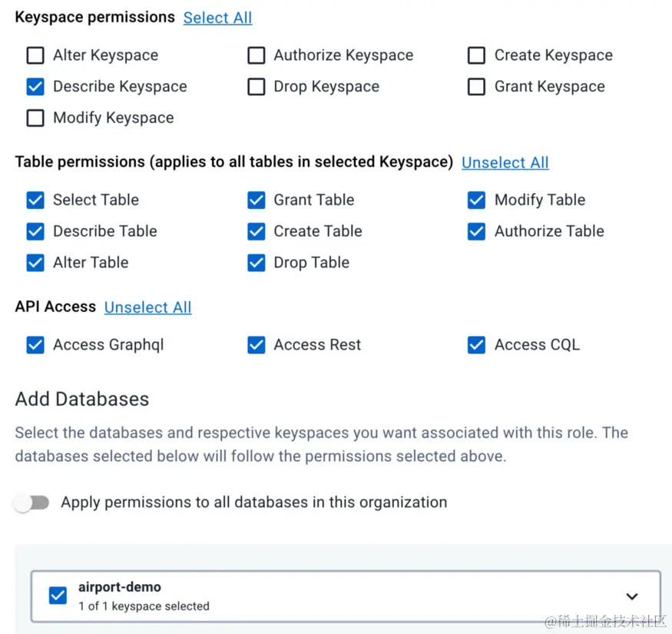Expand the airport-demo database chevron
This screenshot has height=634, width=672.
pyautogui.click(x=631, y=596)
